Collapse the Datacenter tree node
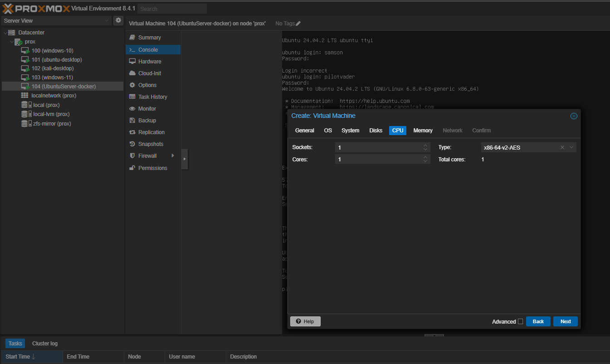The image size is (610, 364). [5, 33]
